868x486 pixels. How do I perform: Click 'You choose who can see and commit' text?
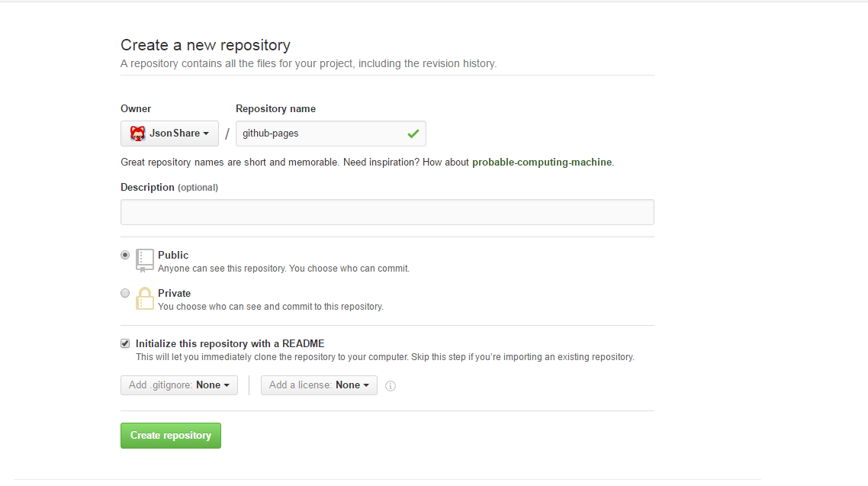[x=271, y=307]
